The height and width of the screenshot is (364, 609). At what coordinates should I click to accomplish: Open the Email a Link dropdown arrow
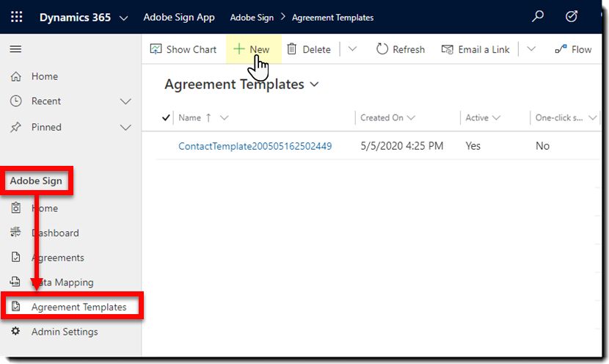(x=531, y=49)
